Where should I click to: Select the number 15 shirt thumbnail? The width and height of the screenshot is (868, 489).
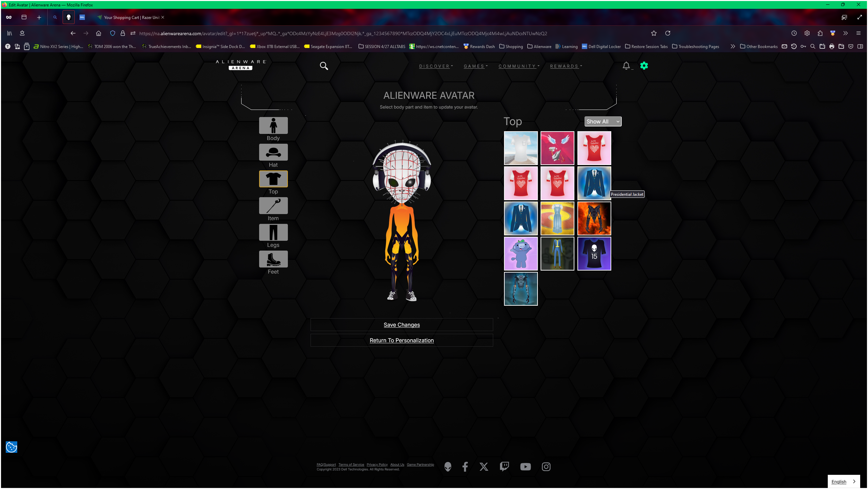594,254
